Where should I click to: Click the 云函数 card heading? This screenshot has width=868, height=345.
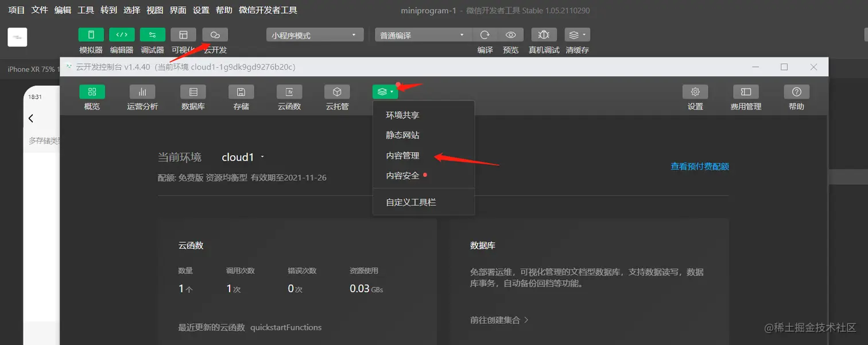(x=191, y=246)
